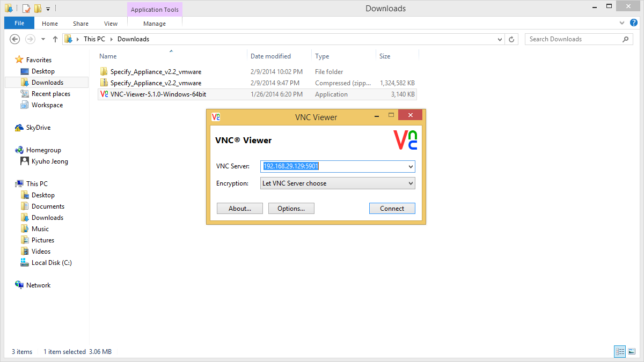Sort by the Date modified column header
The height and width of the screenshot is (362, 644).
270,56
